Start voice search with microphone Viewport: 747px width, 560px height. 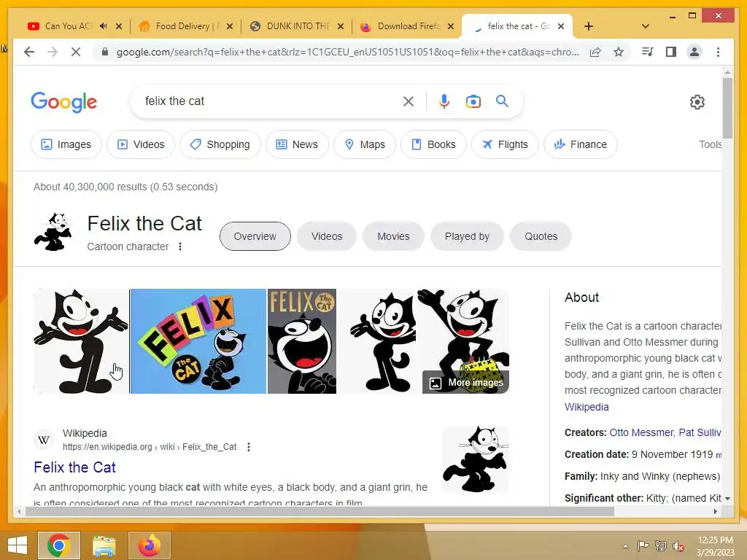coord(444,101)
